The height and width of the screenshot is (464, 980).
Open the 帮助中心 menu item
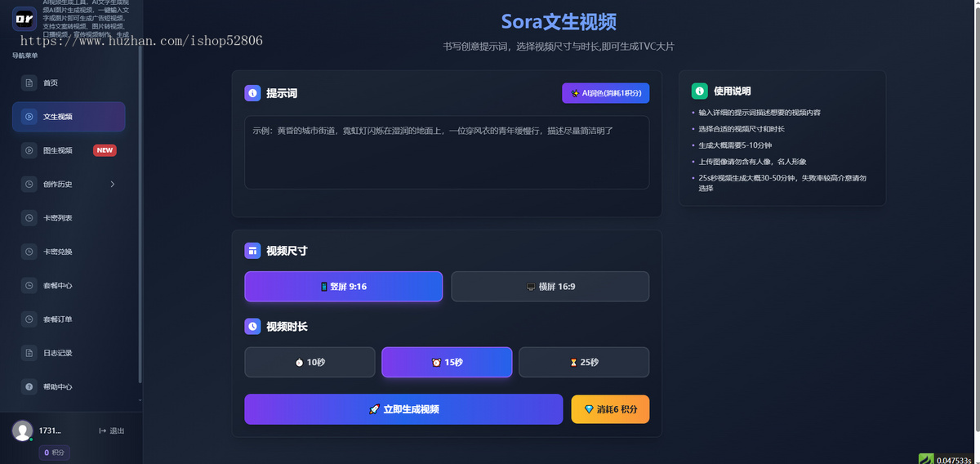69,386
